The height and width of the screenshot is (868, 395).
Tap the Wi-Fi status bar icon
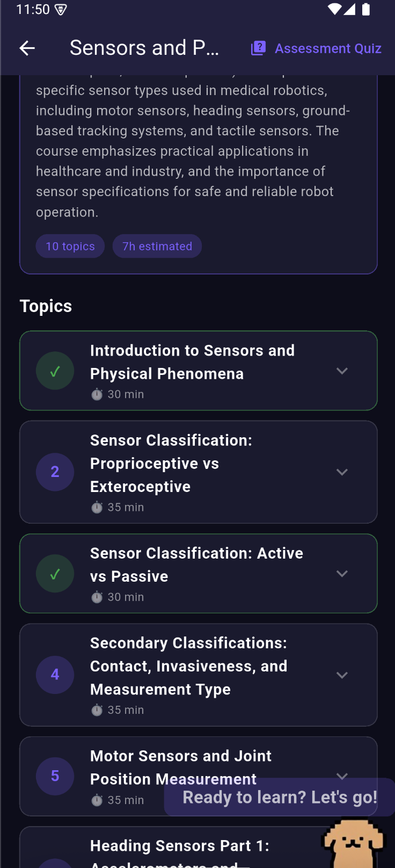pos(334,9)
